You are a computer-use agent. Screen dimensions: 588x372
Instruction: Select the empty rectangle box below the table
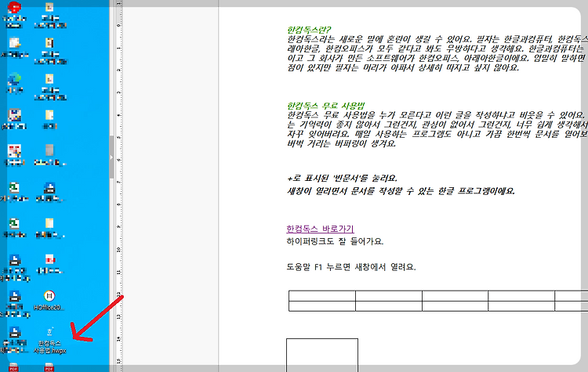tap(322, 355)
